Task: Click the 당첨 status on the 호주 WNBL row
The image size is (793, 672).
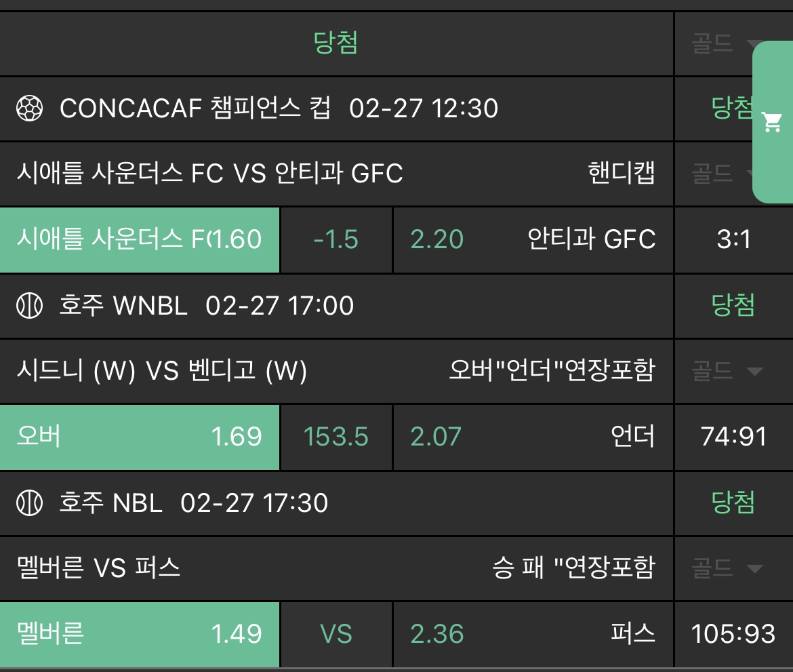Action: (733, 306)
